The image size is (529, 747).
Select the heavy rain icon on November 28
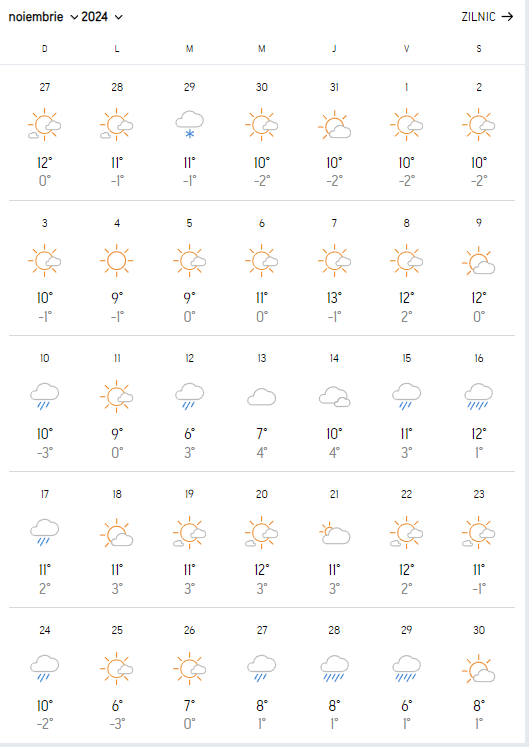(x=335, y=669)
